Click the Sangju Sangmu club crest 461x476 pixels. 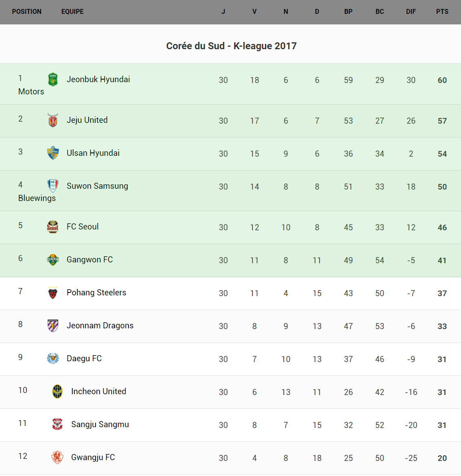[x=57, y=424]
